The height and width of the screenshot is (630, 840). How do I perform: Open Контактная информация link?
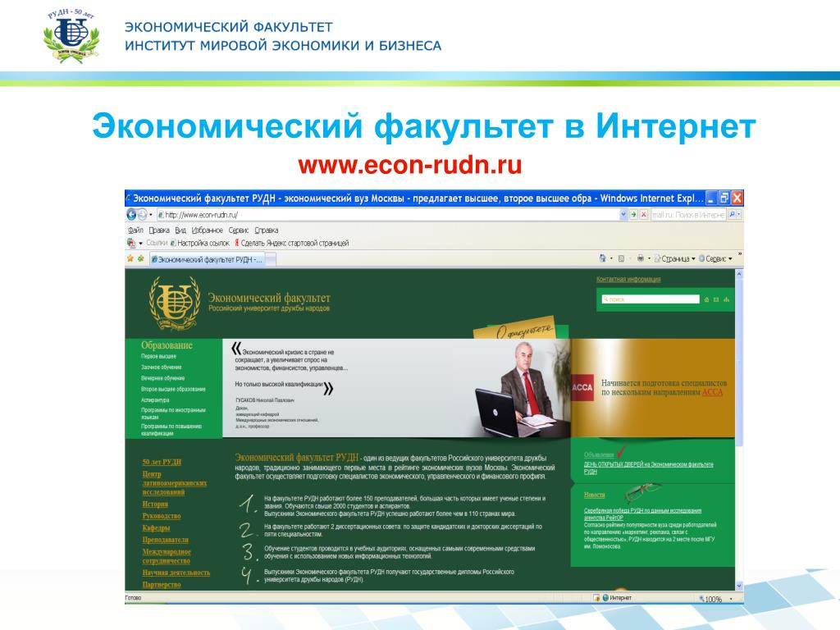(628, 280)
